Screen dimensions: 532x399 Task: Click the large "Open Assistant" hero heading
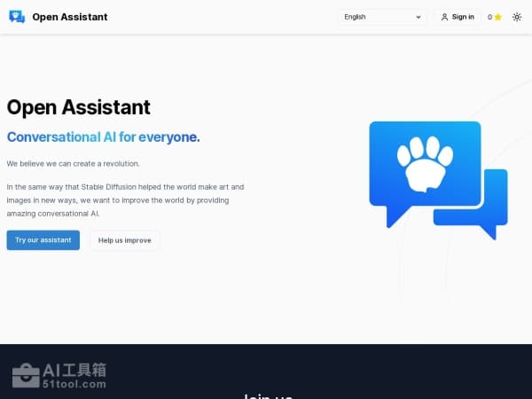[x=78, y=107]
